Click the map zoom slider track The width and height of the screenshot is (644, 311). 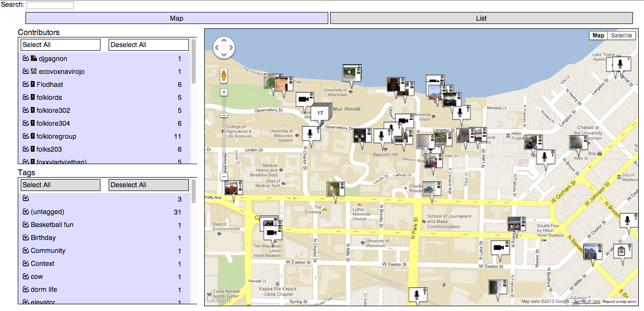tap(223, 139)
